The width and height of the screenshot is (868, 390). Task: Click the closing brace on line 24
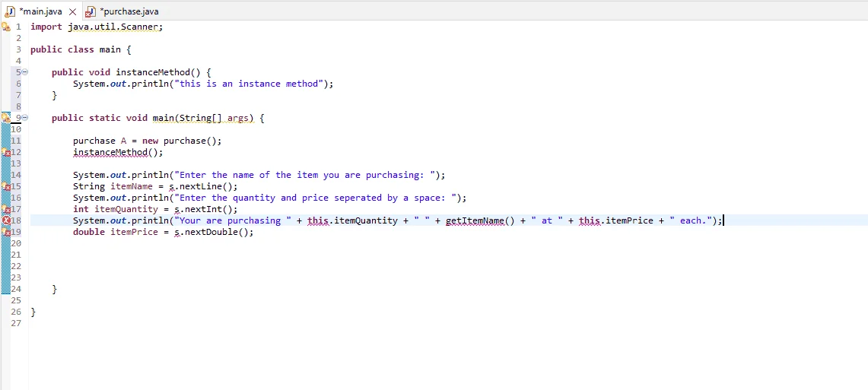54,290
